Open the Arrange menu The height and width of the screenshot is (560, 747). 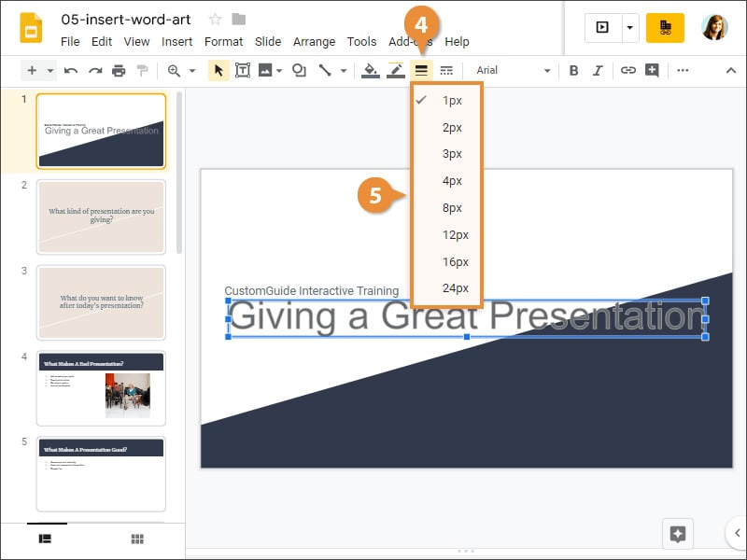tap(314, 42)
